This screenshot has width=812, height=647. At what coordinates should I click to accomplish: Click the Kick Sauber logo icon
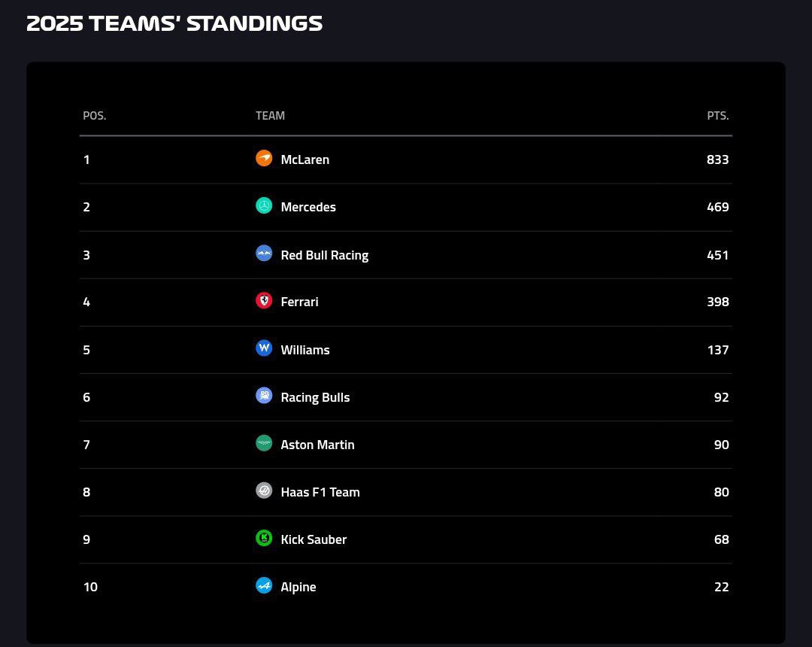pos(264,538)
